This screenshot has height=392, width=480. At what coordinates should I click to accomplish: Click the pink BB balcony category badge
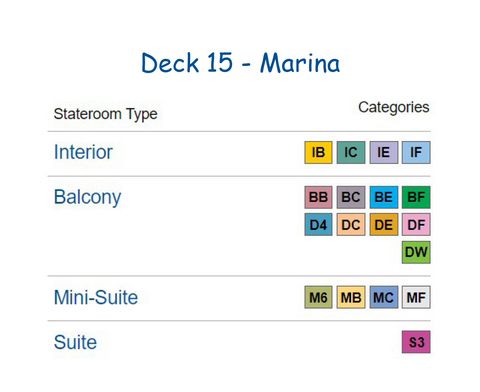pyautogui.click(x=318, y=197)
